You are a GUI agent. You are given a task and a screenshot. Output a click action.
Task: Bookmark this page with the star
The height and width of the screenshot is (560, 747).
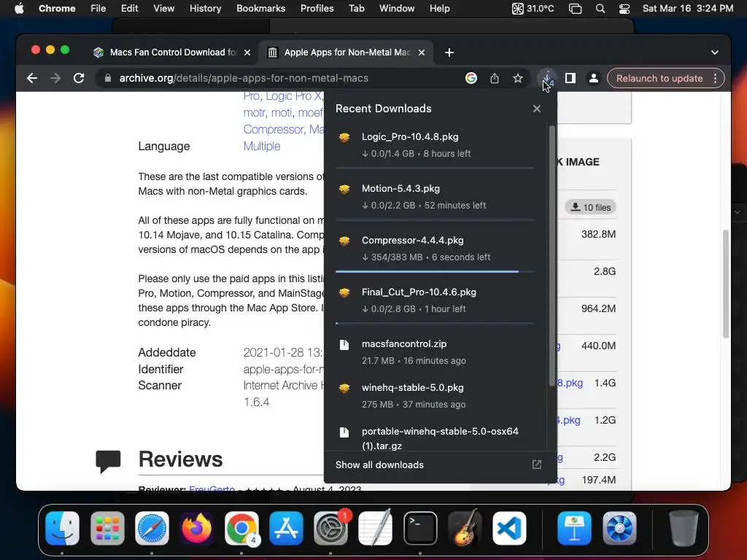pos(518,78)
